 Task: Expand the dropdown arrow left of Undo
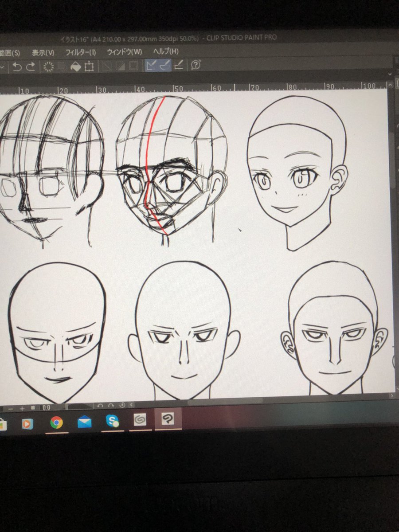pyautogui.click(x=3, y=67)
